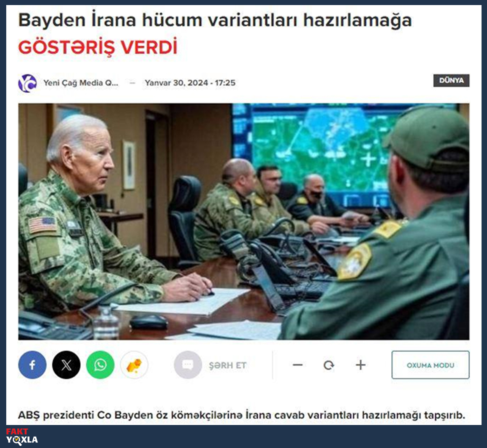Click the red GÖSTƏRİŞ VERDİ headline text
487x448 pixels.
98,47
